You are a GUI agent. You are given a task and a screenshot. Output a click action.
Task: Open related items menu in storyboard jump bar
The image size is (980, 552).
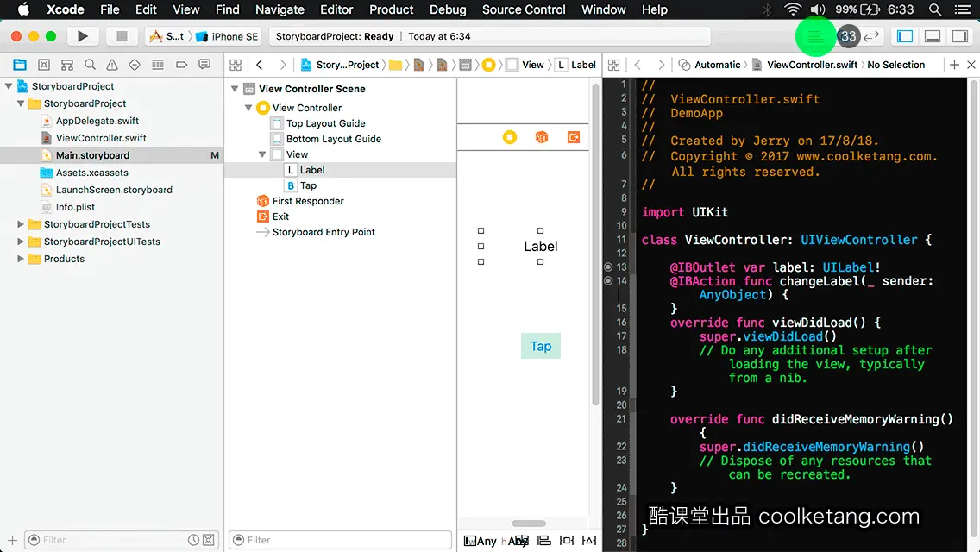(x=236, y=65)
